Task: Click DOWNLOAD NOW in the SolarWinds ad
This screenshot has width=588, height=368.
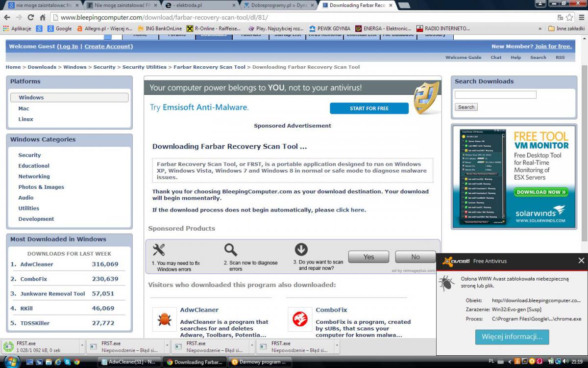Action: click(x=541, y=192)
